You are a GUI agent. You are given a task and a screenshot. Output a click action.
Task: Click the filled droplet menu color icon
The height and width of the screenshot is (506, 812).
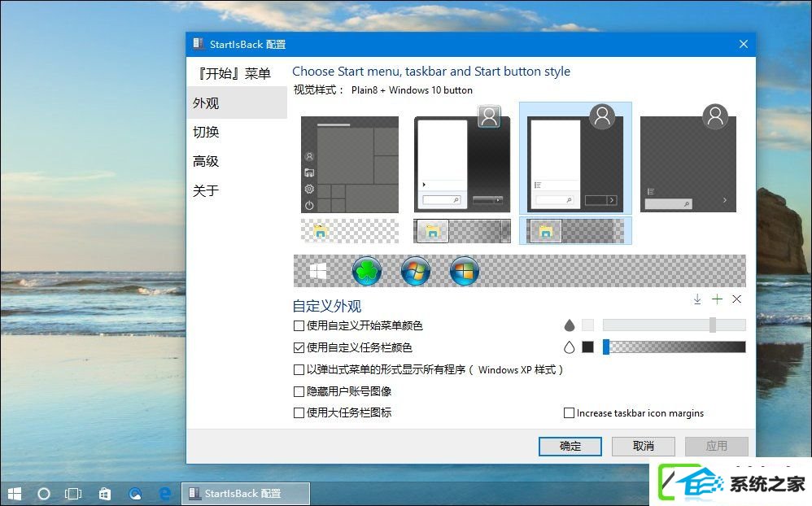569,325
